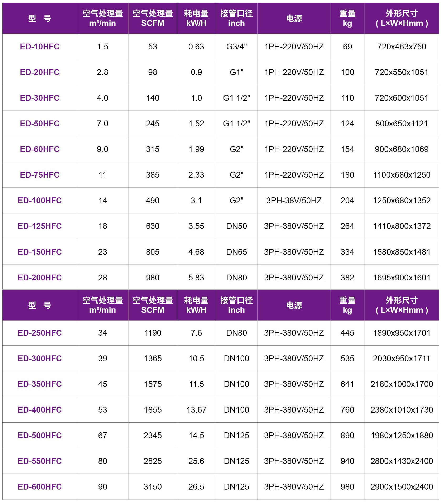Open the ED-400HFC model entry
441x504 pixels.
(40, 410)
